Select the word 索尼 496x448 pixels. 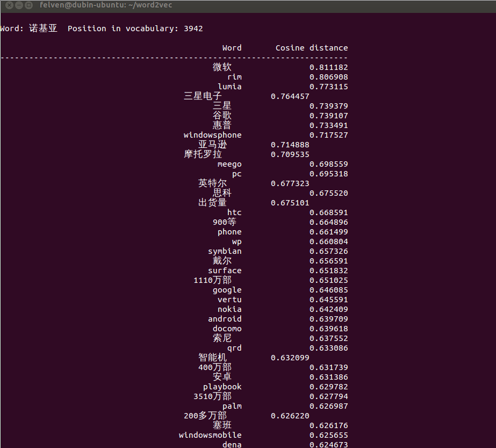[222, 338]
